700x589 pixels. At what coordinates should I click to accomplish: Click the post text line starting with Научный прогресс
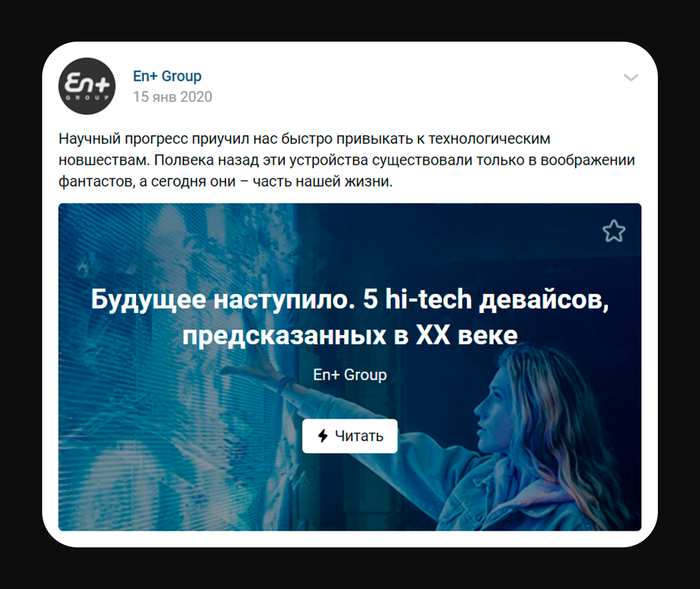(305, 139)
